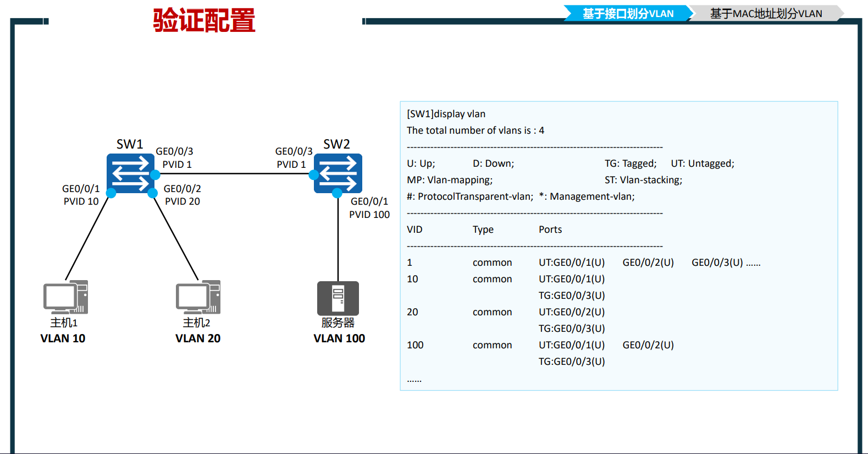Click 'PVID 1' label beside SW1
The image size is (868, 454).
pos(177,165)
